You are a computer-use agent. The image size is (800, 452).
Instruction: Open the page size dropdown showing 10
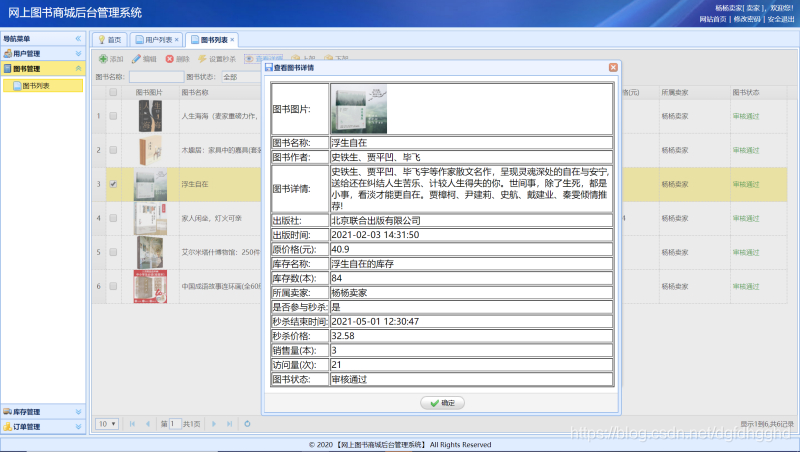tap(107, 424)
